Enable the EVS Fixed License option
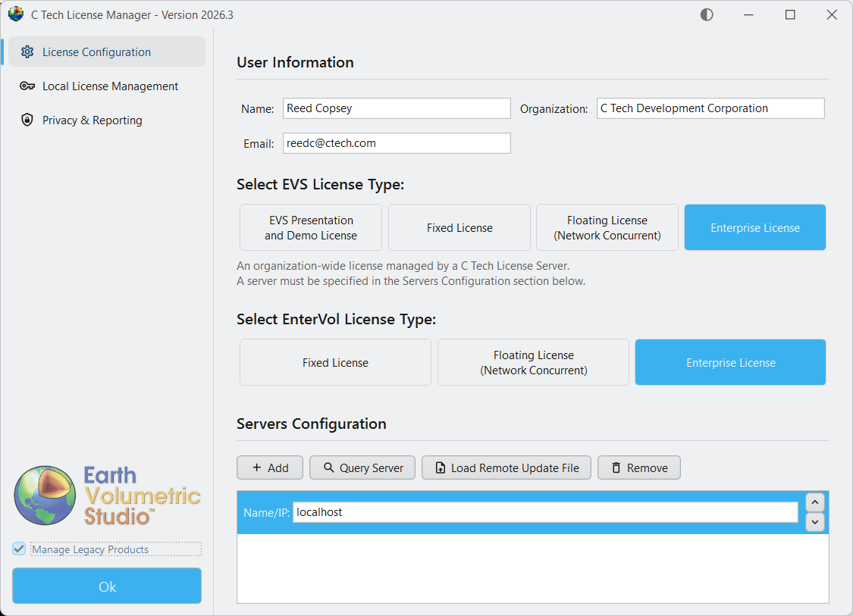The image size is (853, 616). pos(459,227)
